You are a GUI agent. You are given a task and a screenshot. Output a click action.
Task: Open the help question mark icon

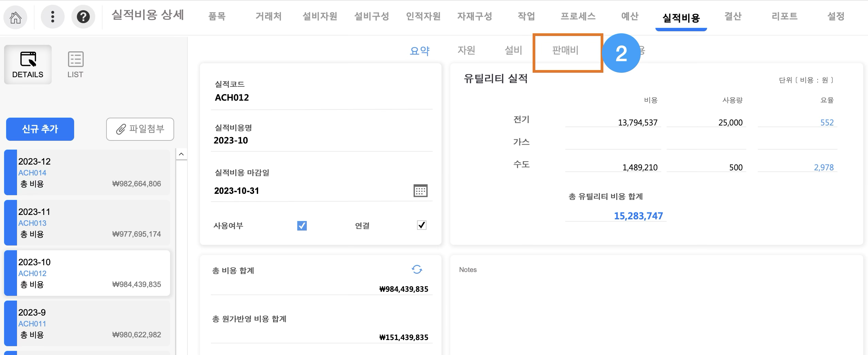tap(83, 17)
